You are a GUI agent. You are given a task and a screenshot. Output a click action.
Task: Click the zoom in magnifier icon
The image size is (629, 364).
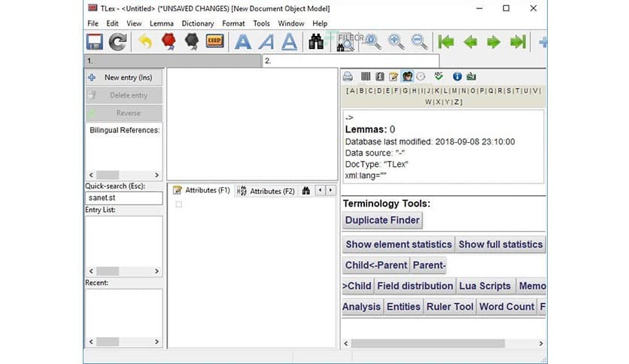[396, 41]
